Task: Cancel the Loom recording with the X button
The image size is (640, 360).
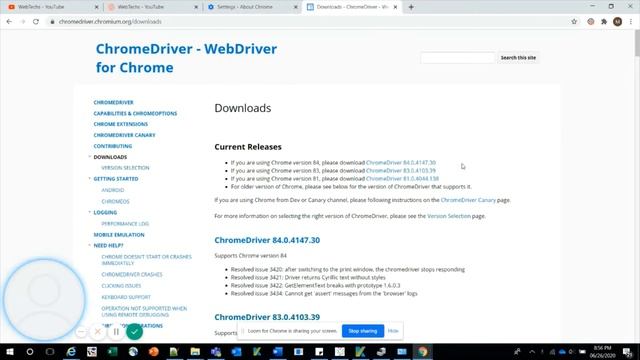Action: 98,332
